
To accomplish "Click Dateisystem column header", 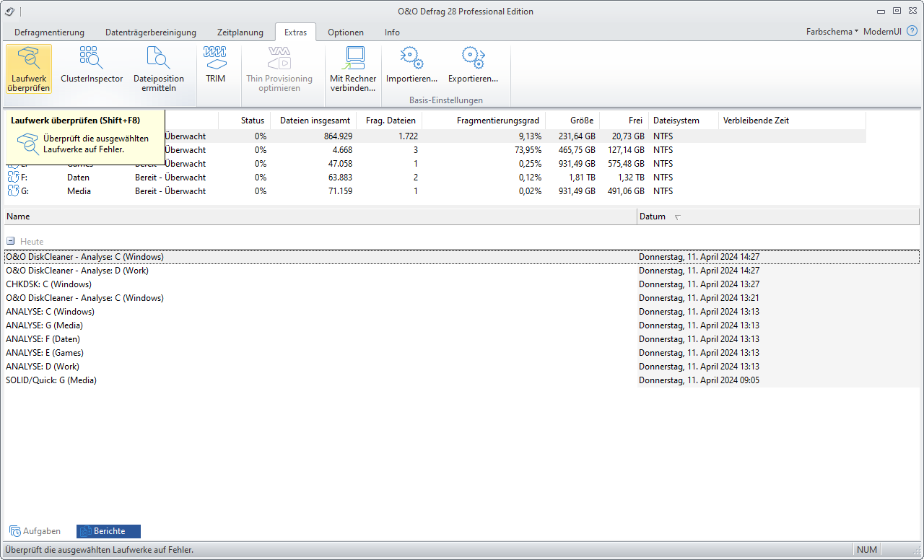I will (x=683, y=121).
